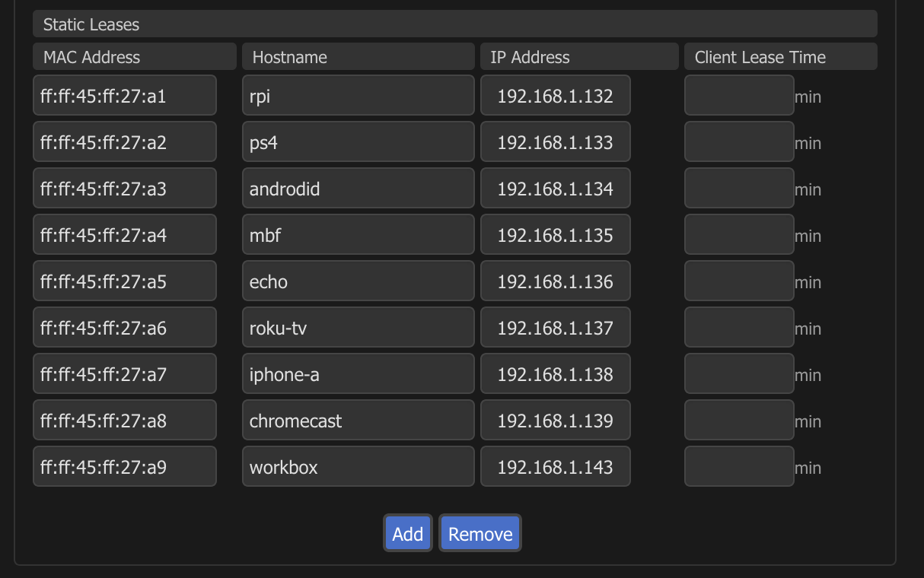Click the MAC address field ending in a3

[125, 189]
